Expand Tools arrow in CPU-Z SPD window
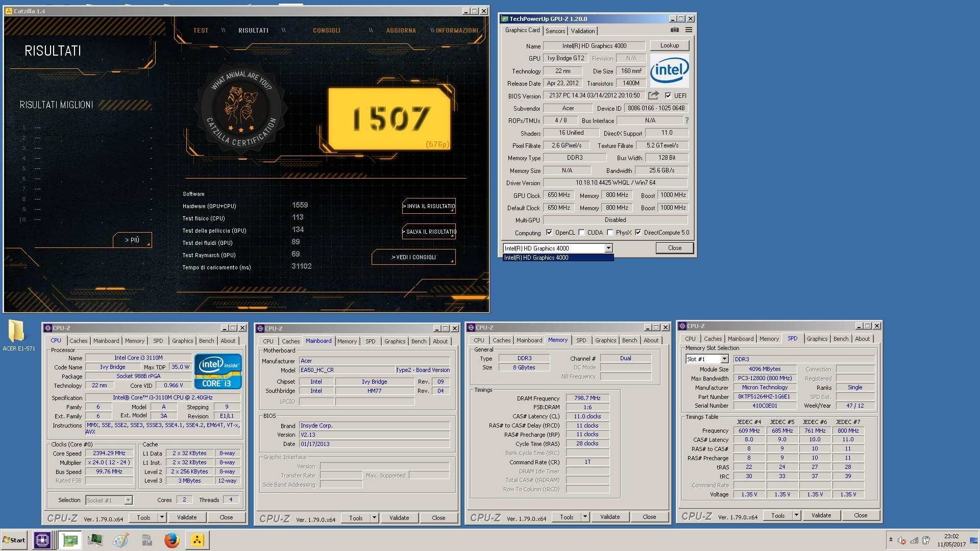The width and height of the screenshot is (980, 551). (x=796, y=515)
